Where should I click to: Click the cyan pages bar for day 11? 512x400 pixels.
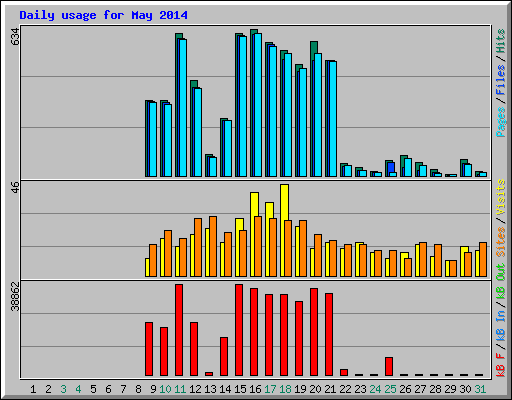(x=183, y=108)
